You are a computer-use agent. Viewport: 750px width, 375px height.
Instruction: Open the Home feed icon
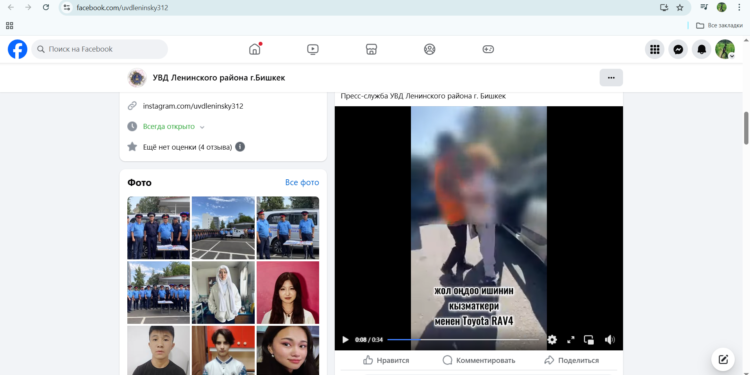pyautogui.click(x=255, y=49)
